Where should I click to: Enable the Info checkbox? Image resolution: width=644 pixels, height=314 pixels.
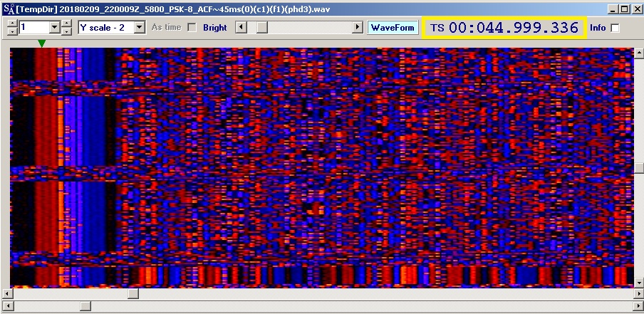pyautogui.click(x=615, y=28)
